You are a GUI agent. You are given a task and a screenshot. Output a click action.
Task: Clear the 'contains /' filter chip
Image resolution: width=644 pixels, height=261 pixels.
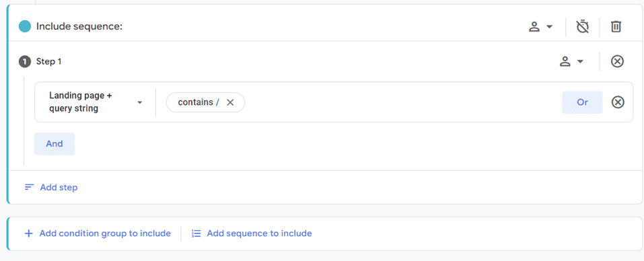[x=230, y=103]
